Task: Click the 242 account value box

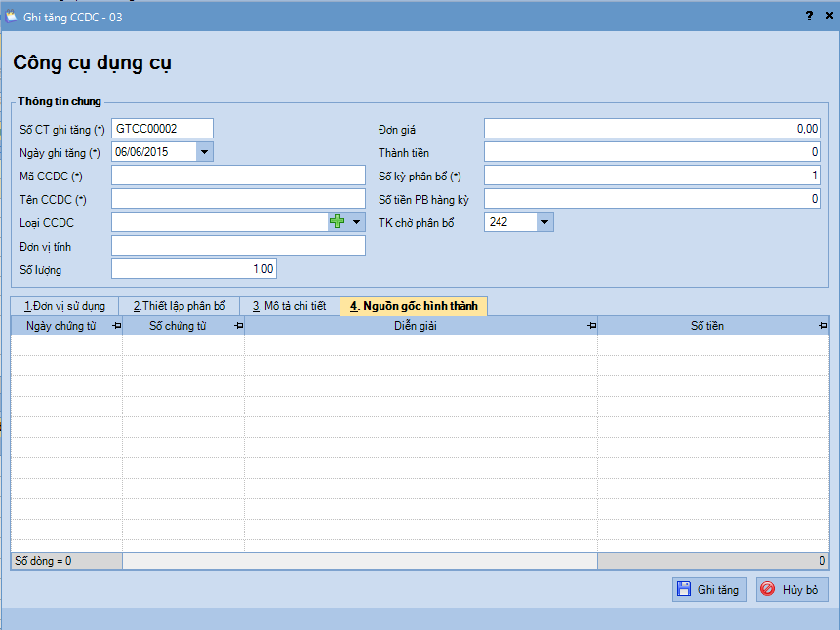Action: (x=510, y=221)
